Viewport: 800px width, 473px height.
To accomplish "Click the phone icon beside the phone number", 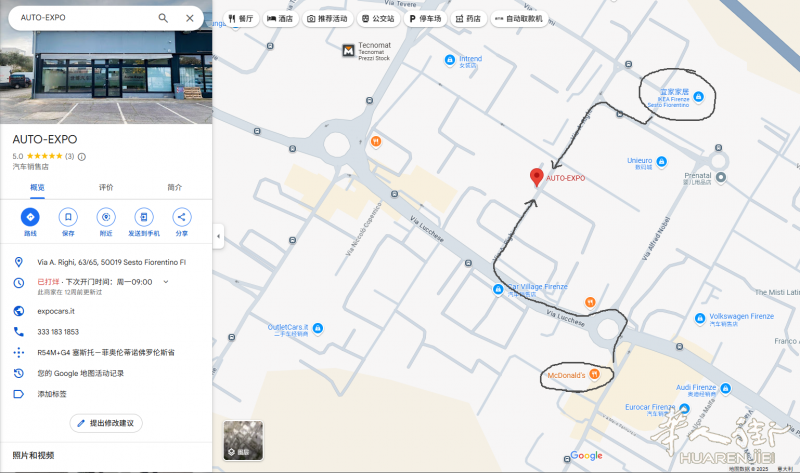I will [19, 332].
